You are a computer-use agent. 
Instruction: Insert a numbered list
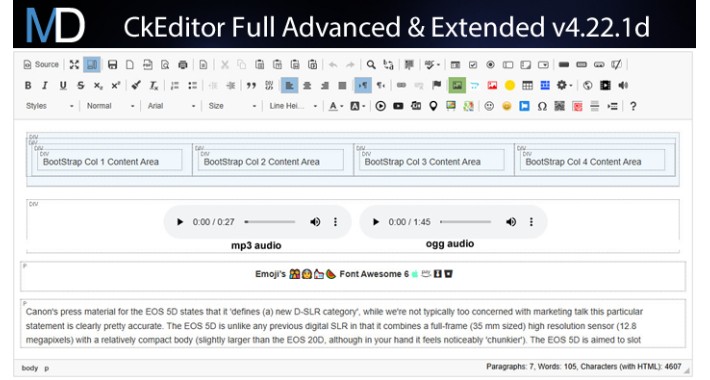click(x=175, y=86)
